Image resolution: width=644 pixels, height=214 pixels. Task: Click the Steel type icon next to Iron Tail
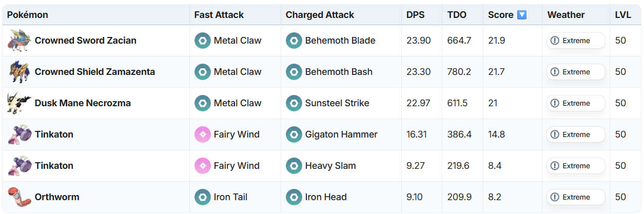coord(203,197)
